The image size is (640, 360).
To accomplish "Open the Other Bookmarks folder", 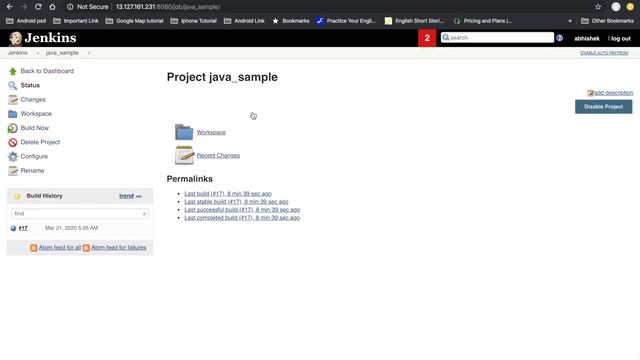I will click(607, 21).
